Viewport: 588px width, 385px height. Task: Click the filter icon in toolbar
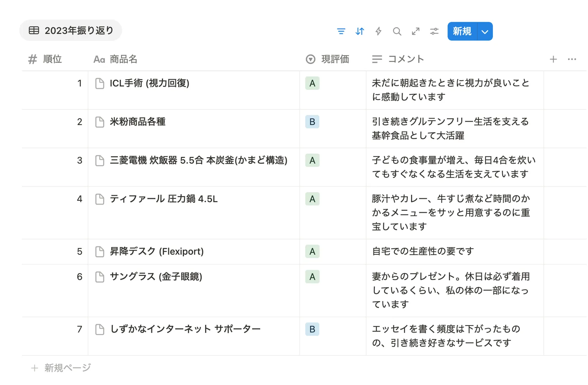[x=341, y=31]
